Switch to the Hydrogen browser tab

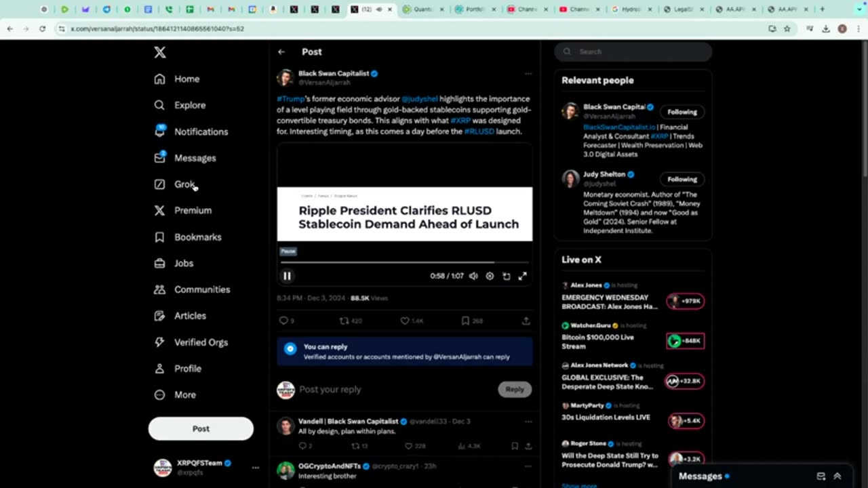pyautogui.click(x=631, y=9)
